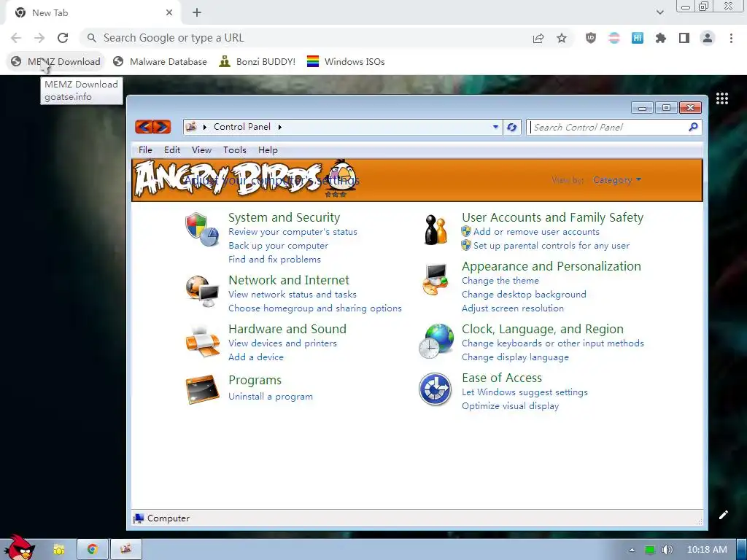Click Chrome taskbar button
The height and width of the screenshot is (560, 747).
tap(93, 549)
